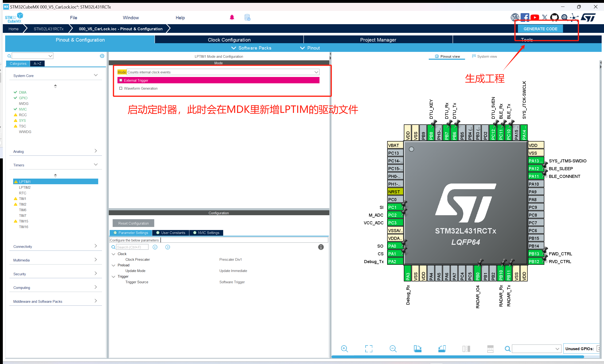Click the horizontal split view icon
Image resolution: width=604 pixels, height=364 pixels.
[490, 349]
